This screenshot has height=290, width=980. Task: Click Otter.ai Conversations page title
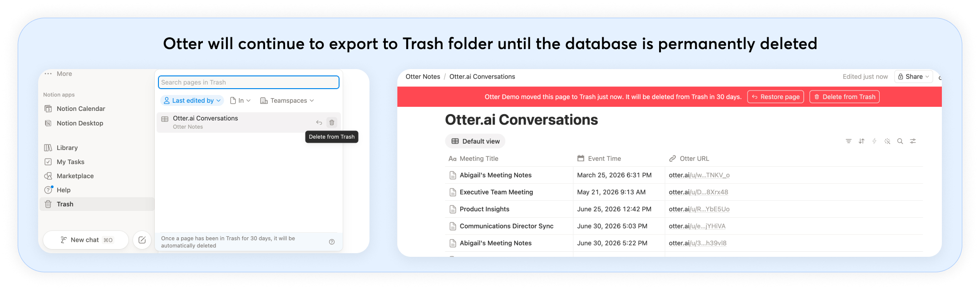[521, 120]
